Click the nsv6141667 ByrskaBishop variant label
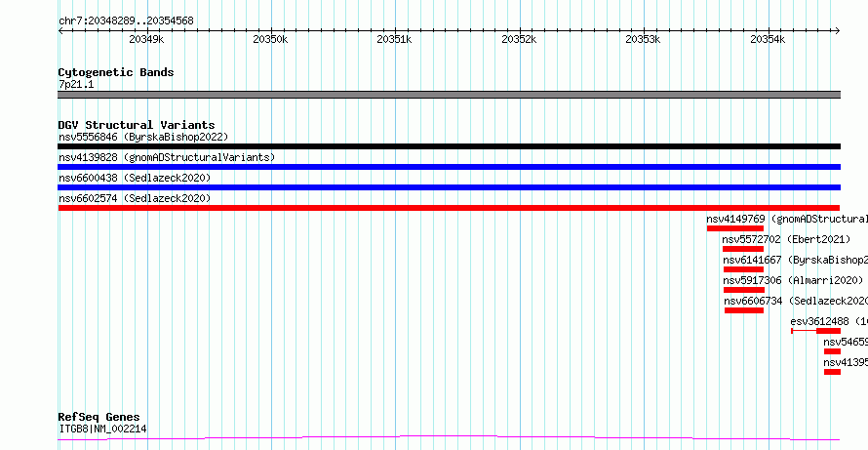This screenshot has width=868, height=450. click(x=796, y=260)
